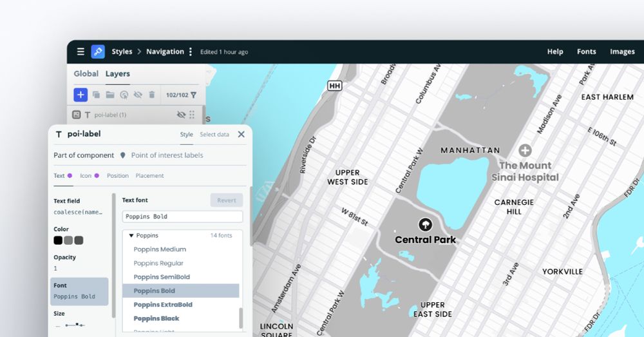Select the Font property row
The image size is (644, 337).
point(79,291)
